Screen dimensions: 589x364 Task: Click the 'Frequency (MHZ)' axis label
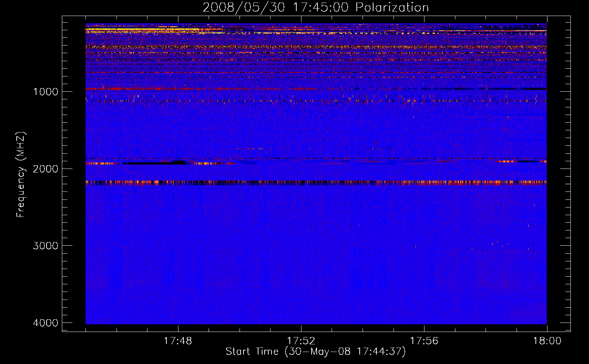[x=21, y=175]
